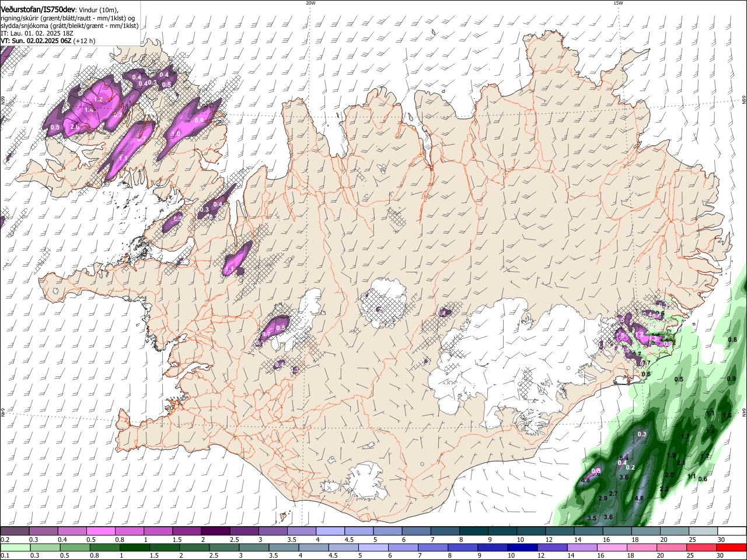Image resolution: width=747 pixels, height=560 pixels.
Task: Click the dark purple 2 snow legend swatch
Action: 215,531
